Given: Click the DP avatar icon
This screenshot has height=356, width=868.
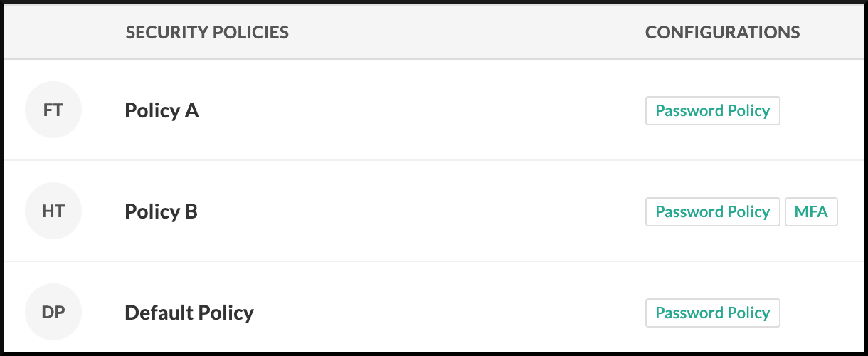Looking at the screenshot, I should click(53, 313).
